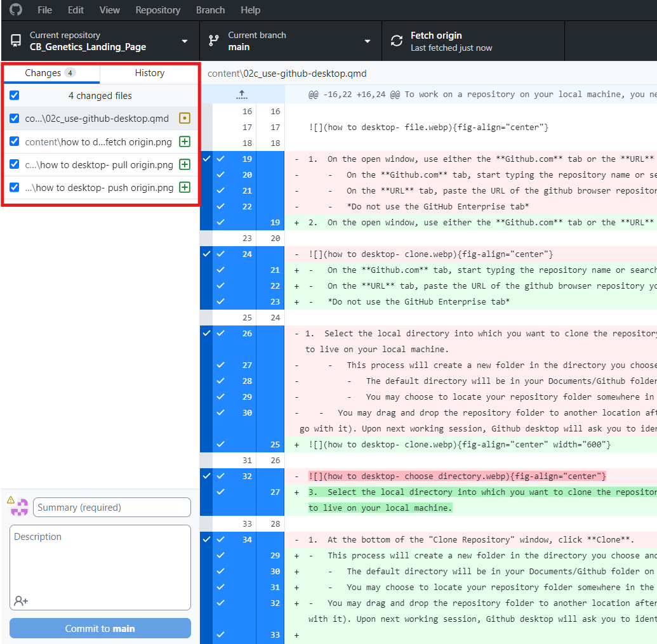Click the 4 changed files label
This screenshot has height=644, width=657.
click(100, 96)
